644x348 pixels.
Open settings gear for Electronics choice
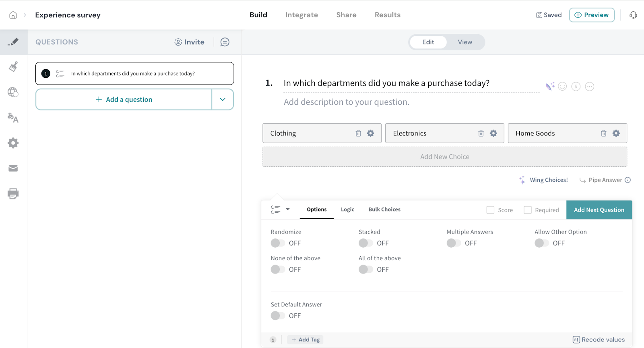pyautogui.click(x=493, y=133)
